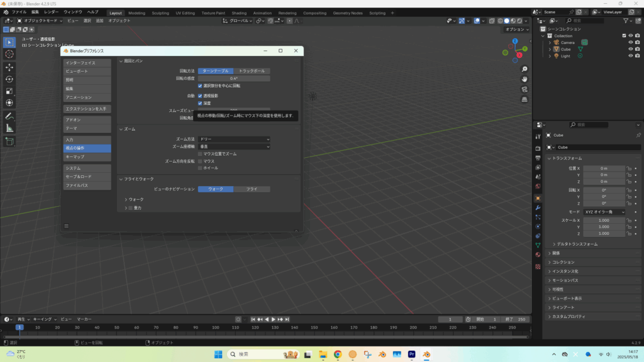Screen dimensions: 644x362
Task: Switch to the Modeling workspace tab
Action: click(x=136, y=13)
